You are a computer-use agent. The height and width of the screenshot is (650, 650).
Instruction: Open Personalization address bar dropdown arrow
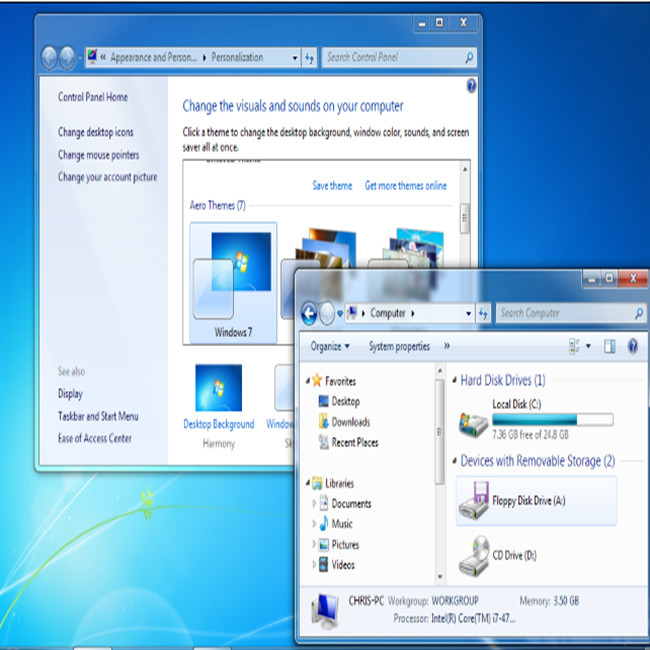tap(294, 58)
